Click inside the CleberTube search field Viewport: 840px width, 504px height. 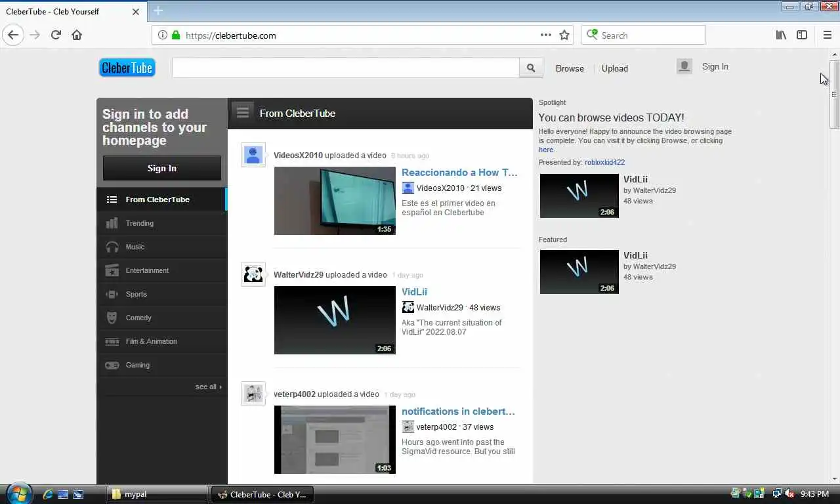[346, 68]
